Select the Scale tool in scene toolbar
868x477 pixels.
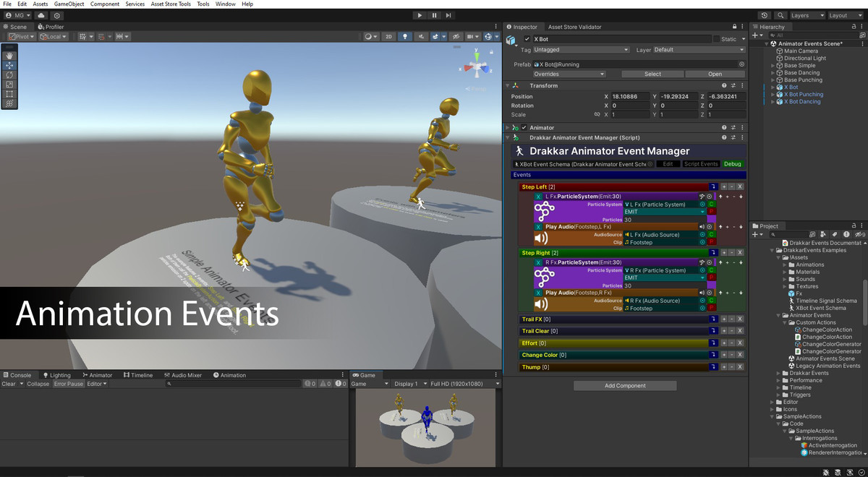9,84
